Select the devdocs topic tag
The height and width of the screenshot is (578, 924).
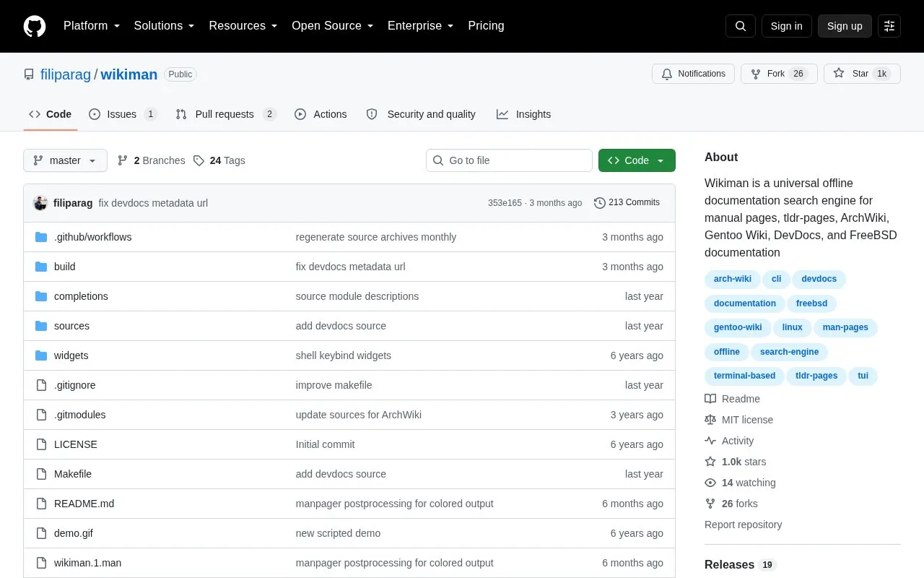(819, 279)
